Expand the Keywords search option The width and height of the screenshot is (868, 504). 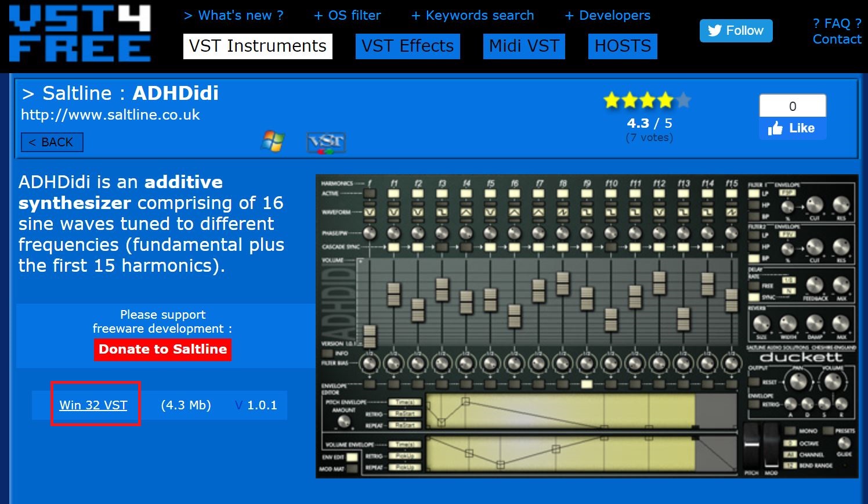pyautogui.click(x=472, y=16)
